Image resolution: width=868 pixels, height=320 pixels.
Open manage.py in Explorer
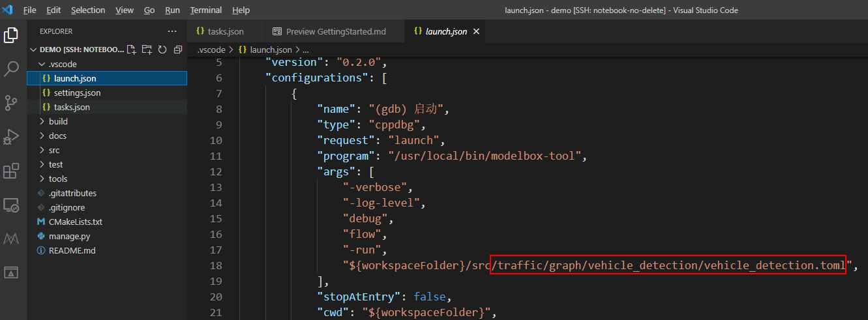107,236
